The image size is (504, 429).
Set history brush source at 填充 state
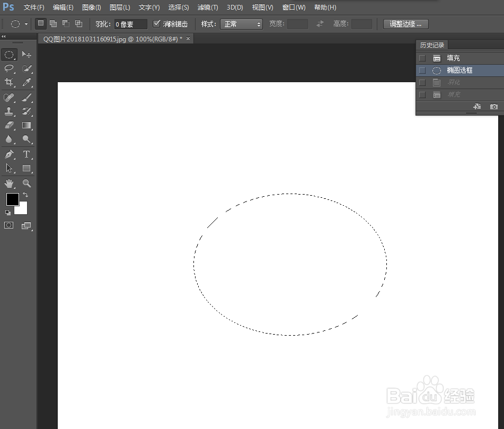point(422,58)
